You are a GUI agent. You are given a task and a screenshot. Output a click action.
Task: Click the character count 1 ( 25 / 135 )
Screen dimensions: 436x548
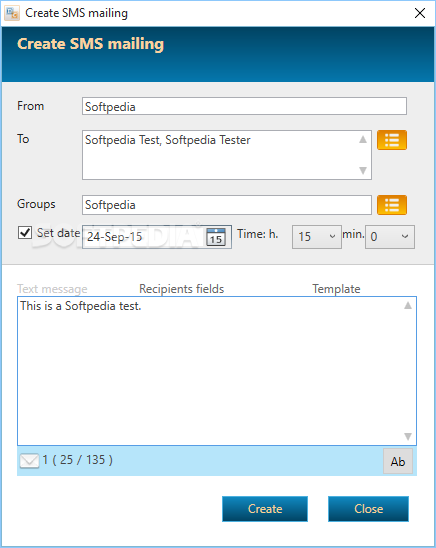coord(78,460)
